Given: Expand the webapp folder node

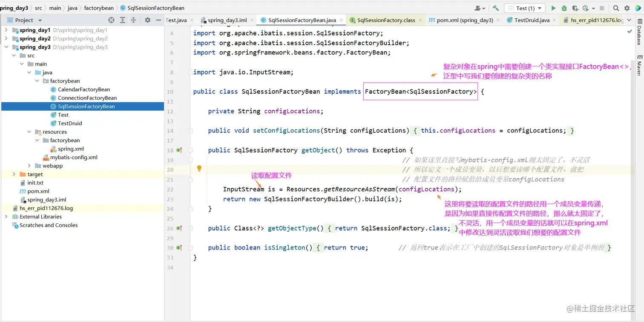Looking at the screenshot, I should [29, 166].
